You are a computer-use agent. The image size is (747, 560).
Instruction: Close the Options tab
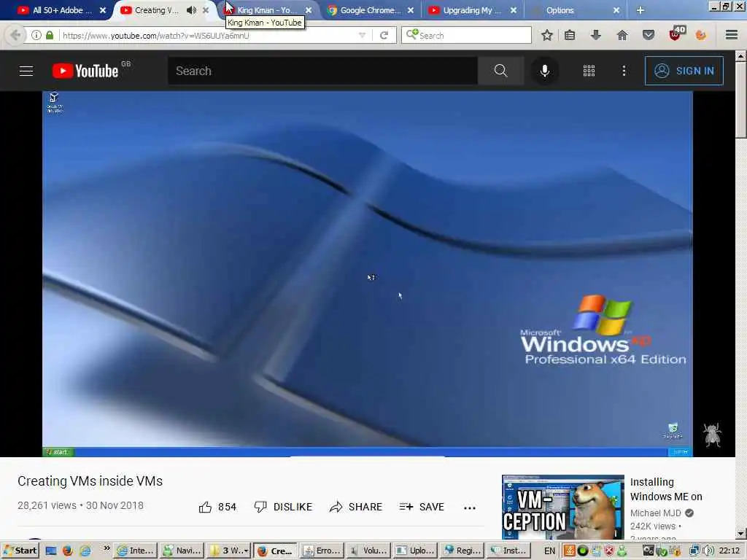click(616, 10)
